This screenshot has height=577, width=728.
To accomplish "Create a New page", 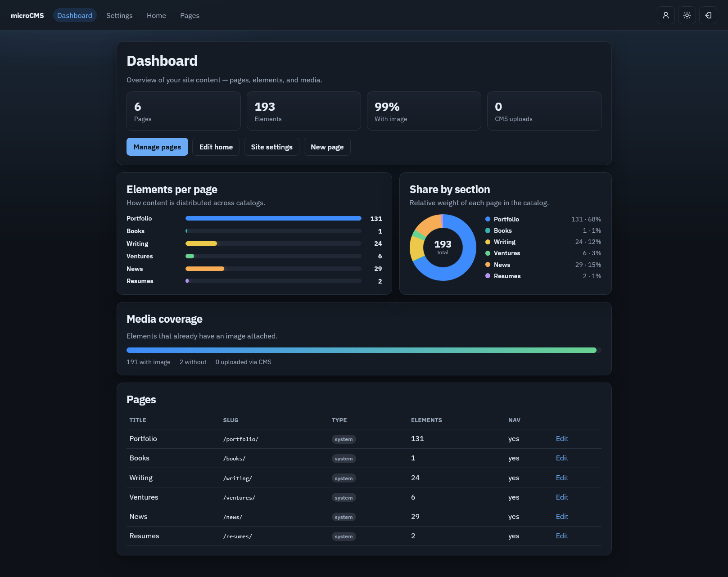I will click(327, 147).
